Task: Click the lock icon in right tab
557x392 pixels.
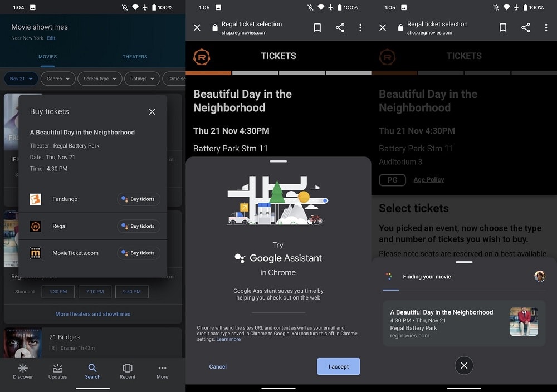Action: pyautogui.click(x=400, y=28)
